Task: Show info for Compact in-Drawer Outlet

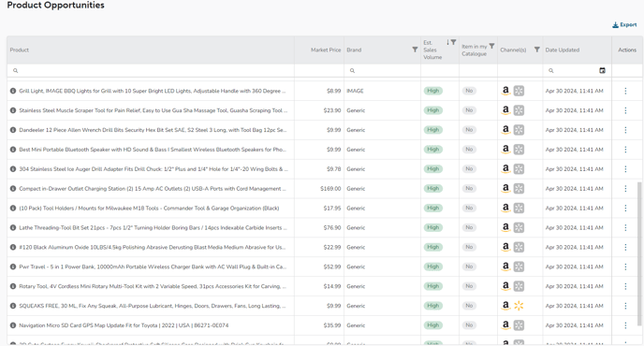Action: (x=13, y=188)
